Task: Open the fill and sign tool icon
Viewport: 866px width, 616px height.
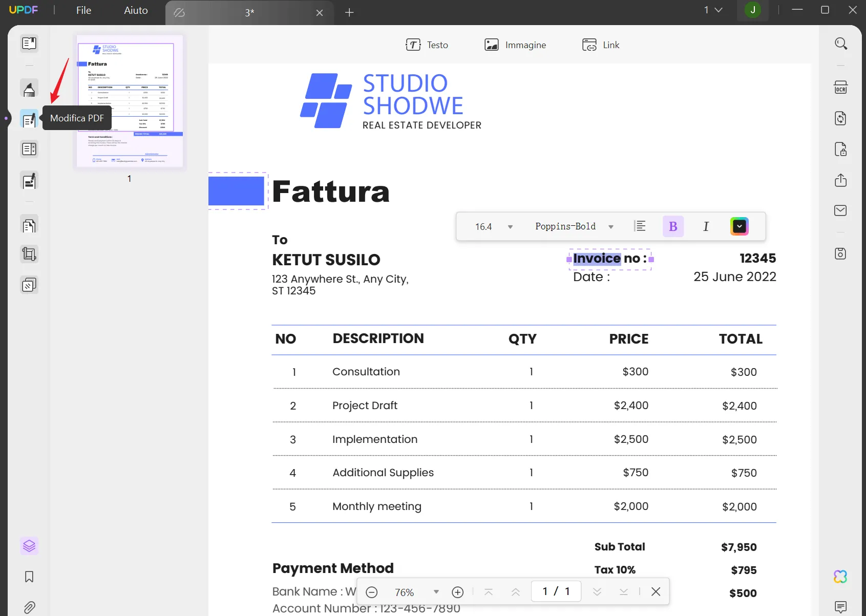Action: 29,181
